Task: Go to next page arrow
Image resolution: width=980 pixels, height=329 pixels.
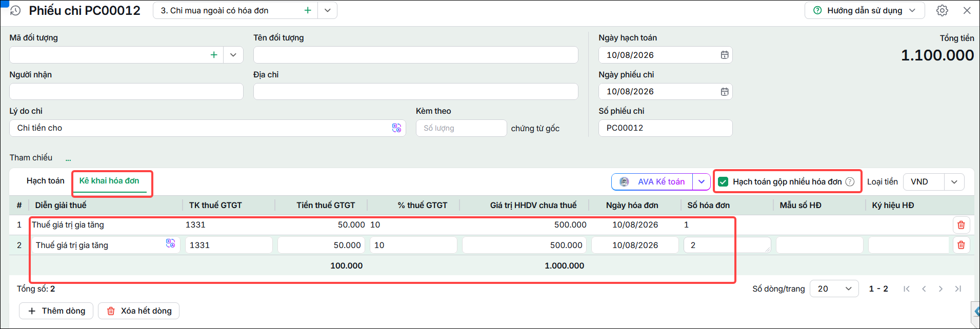Action: [941, 289]
